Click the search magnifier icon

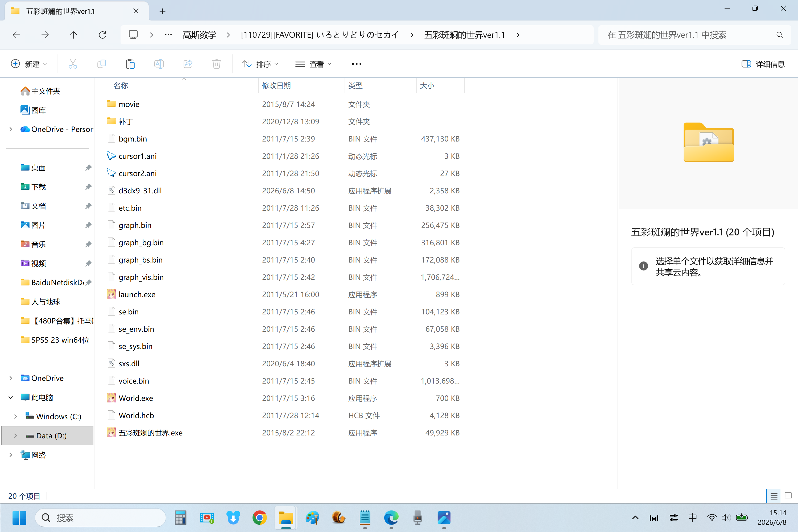[780, 35]
